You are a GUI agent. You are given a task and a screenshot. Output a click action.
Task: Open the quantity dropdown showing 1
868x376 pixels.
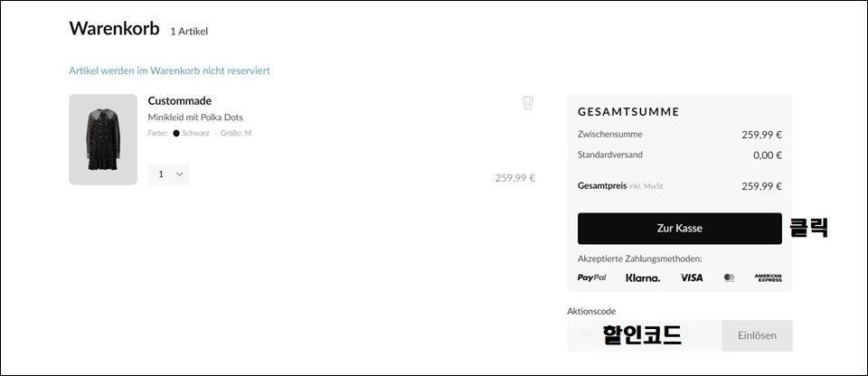click(x=169, y=174)
